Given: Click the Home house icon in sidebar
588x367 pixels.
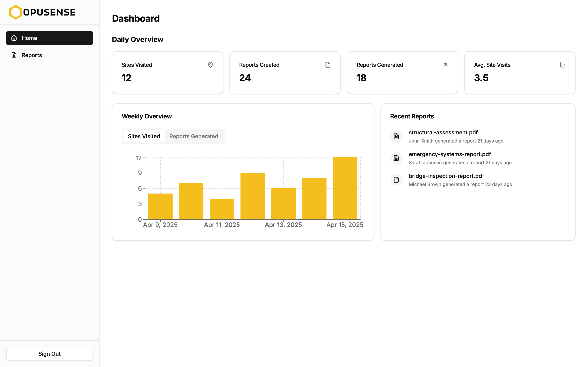Looking at the screenshot, I should pos(14,38).
